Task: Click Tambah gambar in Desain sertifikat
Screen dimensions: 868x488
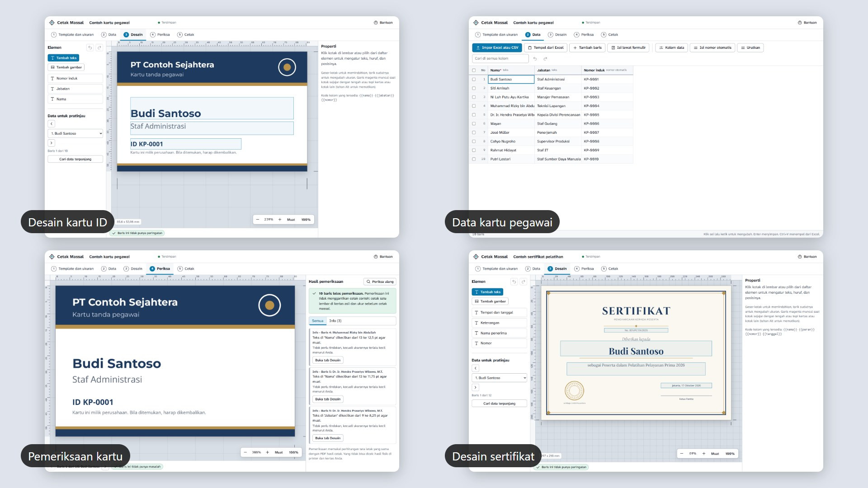Action: pos(490,301)
